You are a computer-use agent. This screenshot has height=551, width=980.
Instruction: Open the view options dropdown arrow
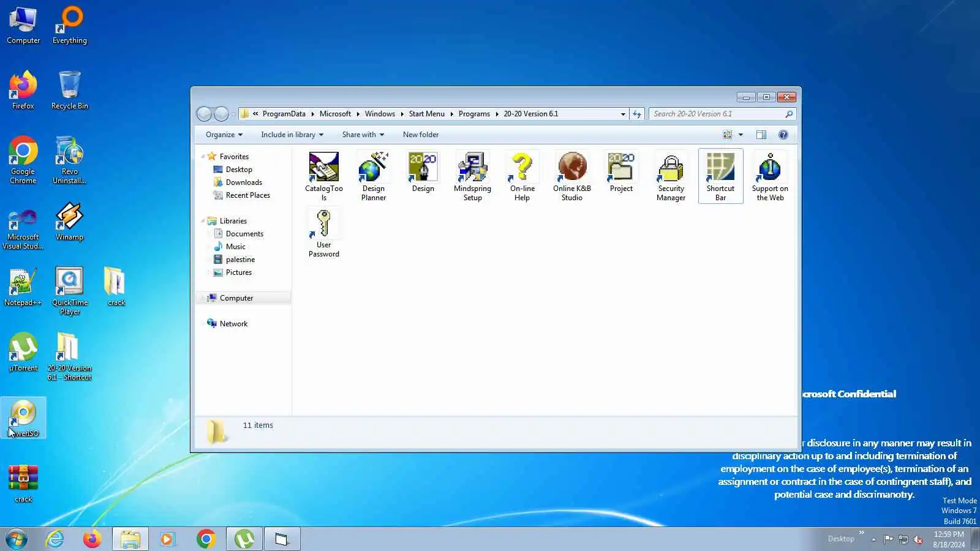[x=741, y=135]
